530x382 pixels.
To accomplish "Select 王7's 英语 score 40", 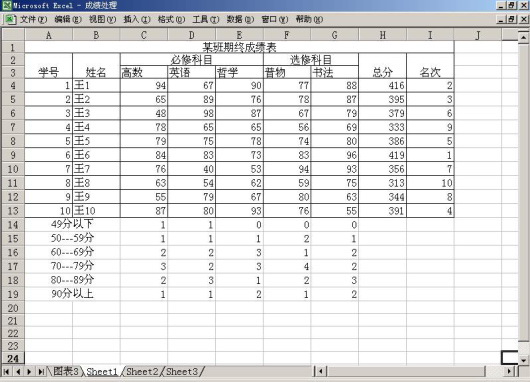I will 192,169.
